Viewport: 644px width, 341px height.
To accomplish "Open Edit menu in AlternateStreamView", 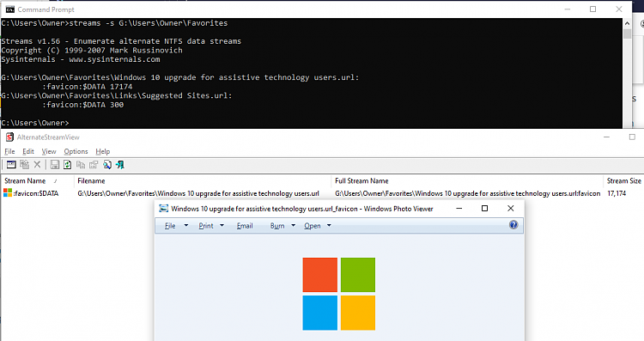I will (28, 151).
